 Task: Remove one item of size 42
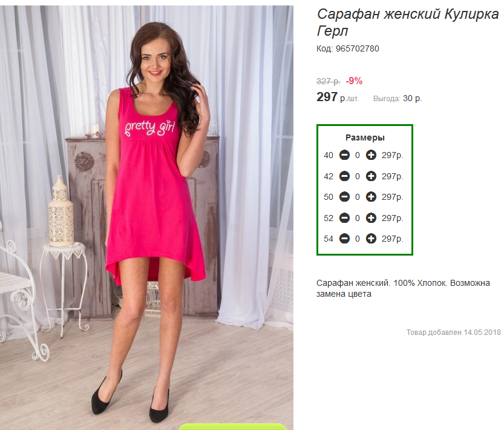pyautogui.click(x=344, y=176)
